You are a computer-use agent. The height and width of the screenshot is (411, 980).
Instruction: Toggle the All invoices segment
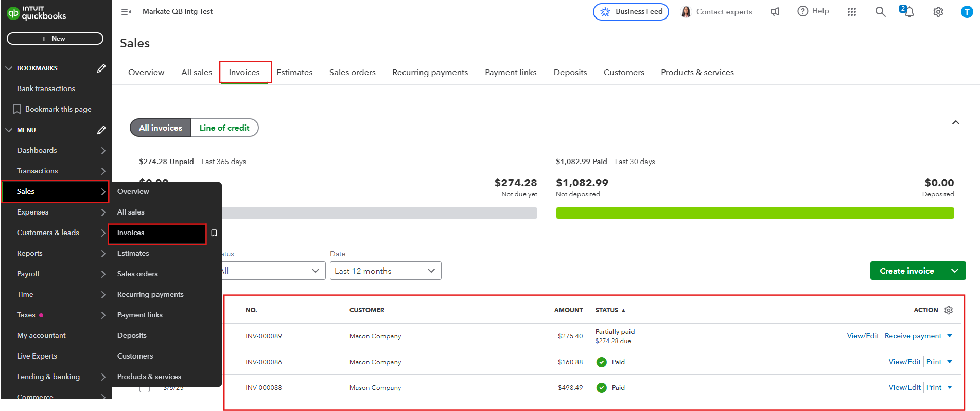161,128
